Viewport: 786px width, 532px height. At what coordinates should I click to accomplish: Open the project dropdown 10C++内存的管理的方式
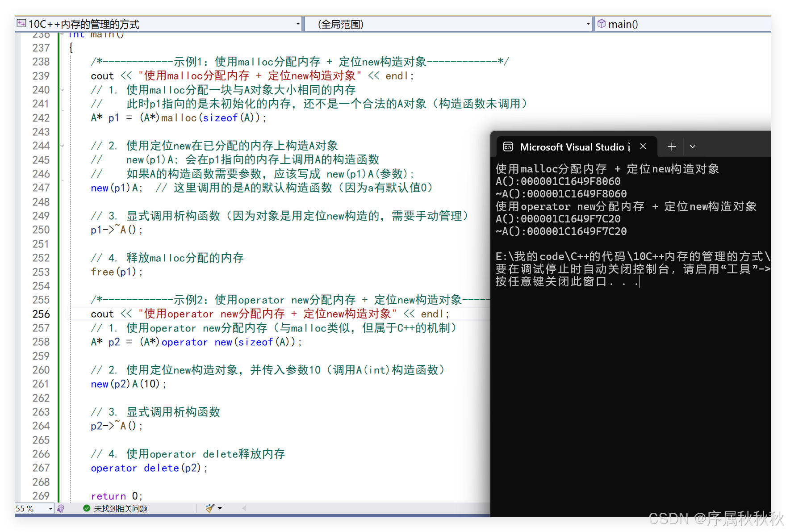(x=159, y=24)
